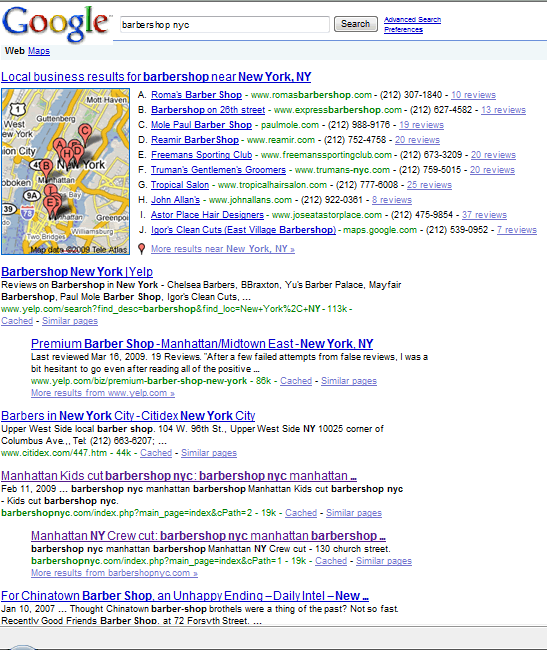Click the red pin beside More results
Viewport: 547px width, 650px height.
coord(141,249)
